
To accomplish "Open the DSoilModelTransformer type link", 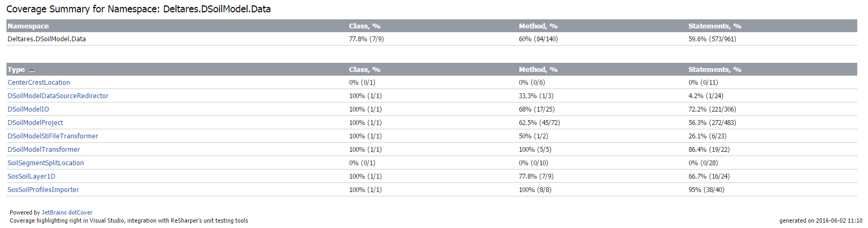I will point(44,150).
